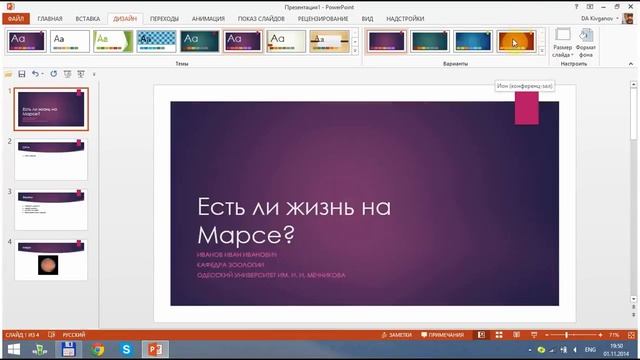Open the undo history dropdown arrow
This screenshot has width=640, height=360.
[42, 74]
